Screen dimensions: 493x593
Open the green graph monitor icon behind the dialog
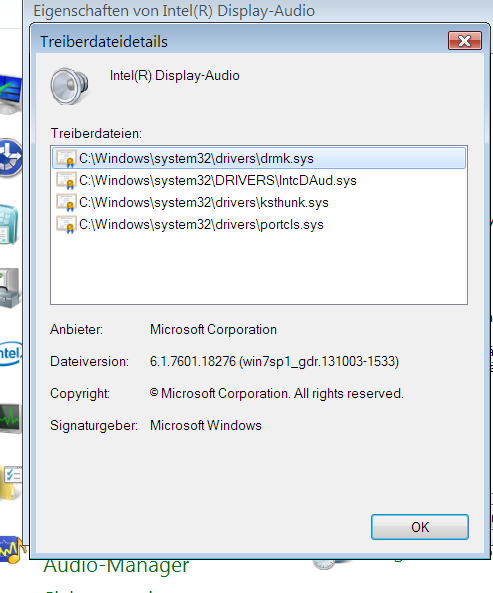click(x=11, y=418)
